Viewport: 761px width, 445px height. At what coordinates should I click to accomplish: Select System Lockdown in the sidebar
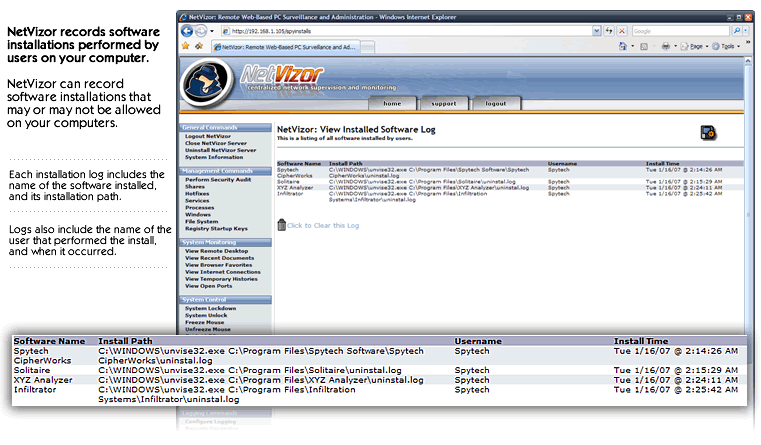[209, 308]
